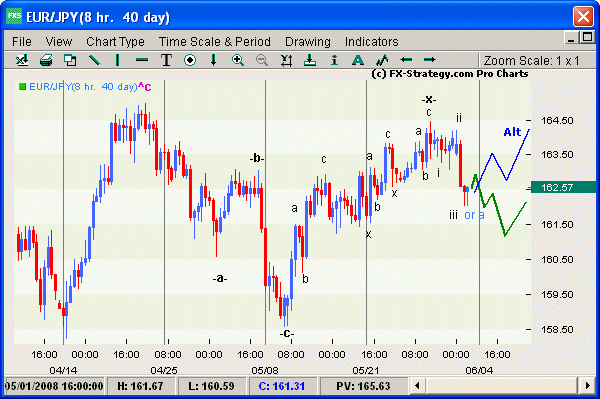The height and width of the screenshot is (399, 600).
Task: Maximize the inner chart window
Action: 587,37
